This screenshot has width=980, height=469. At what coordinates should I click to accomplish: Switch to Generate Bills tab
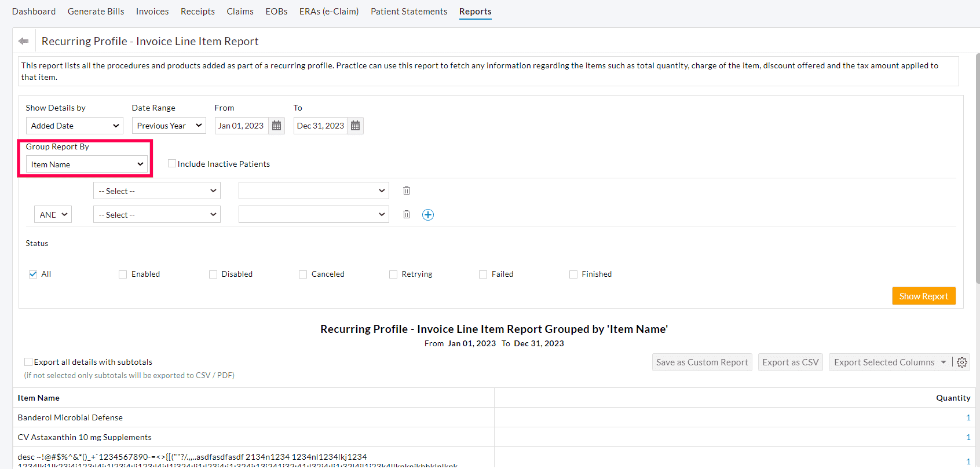pos(96,12)
